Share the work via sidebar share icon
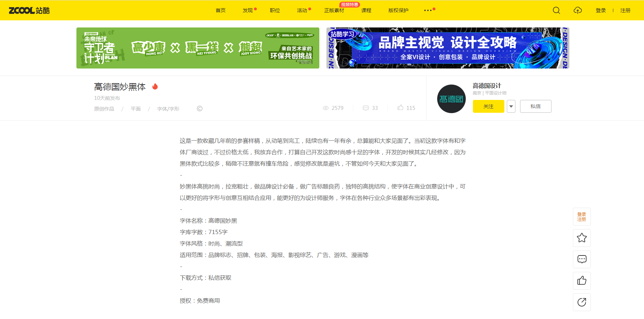 pyautogui.click(x=582, y=302)
